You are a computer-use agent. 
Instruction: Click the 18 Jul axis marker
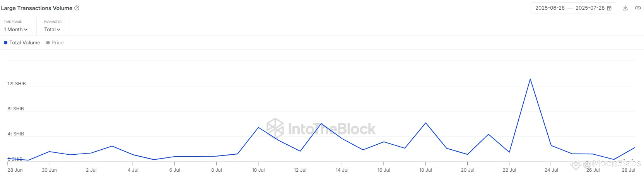coord(425,170)
